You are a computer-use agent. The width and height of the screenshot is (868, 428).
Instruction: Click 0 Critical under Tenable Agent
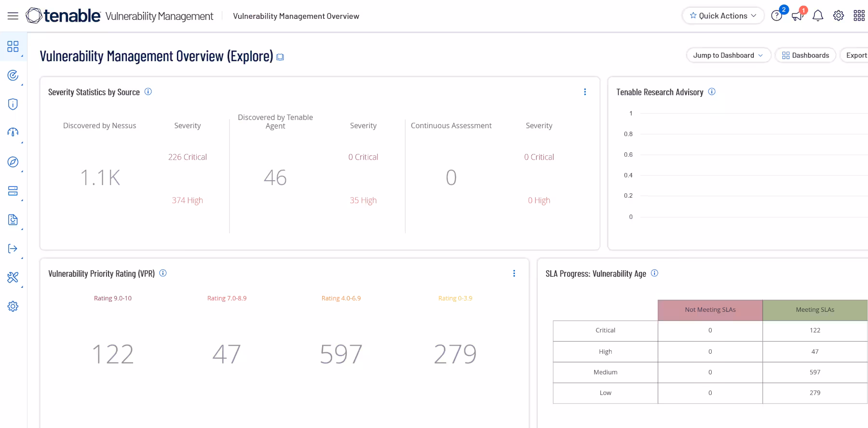(363, 157)
